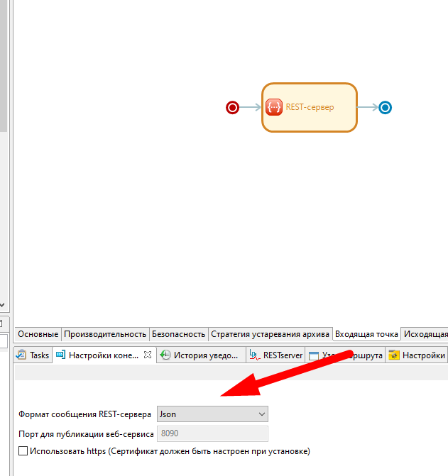The image size is (448, 476).
Task: Click the port 8090 input field
Action: (x=212, y=433)
